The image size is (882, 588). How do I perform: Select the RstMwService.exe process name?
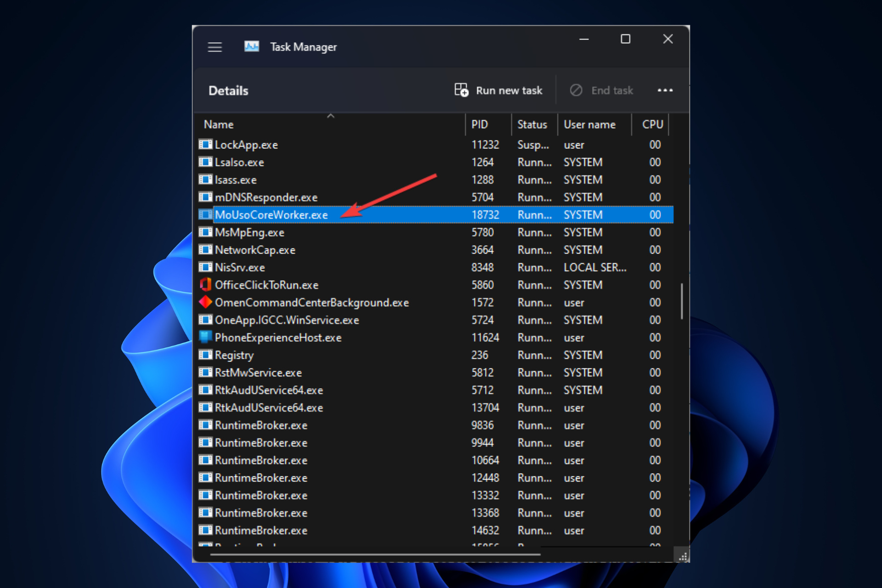click(258, 373)
